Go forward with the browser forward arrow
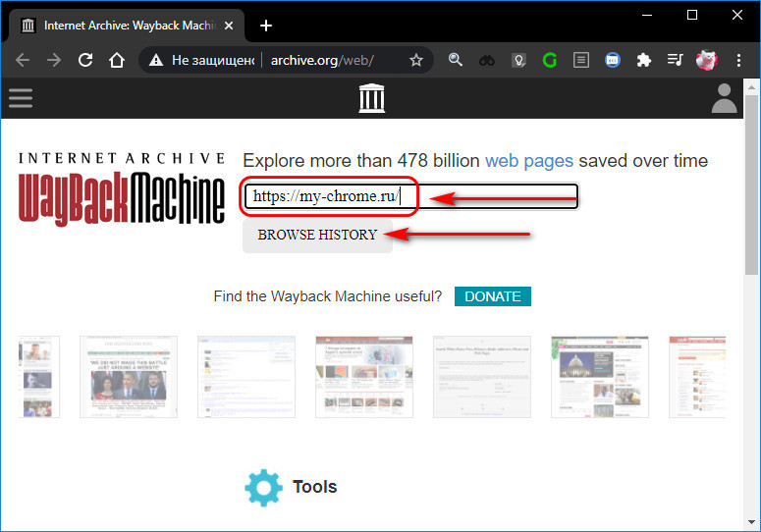This screenshot has height=532, width=761. 54,60
